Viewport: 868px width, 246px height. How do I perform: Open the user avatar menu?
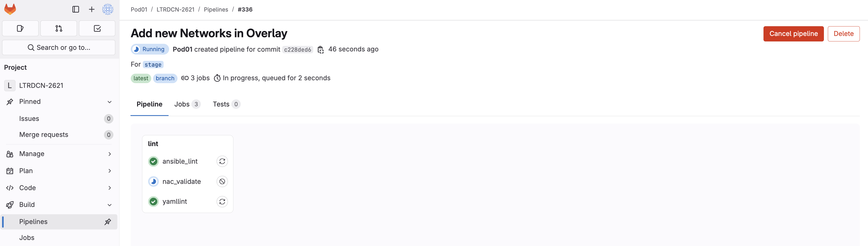point(108,9)
